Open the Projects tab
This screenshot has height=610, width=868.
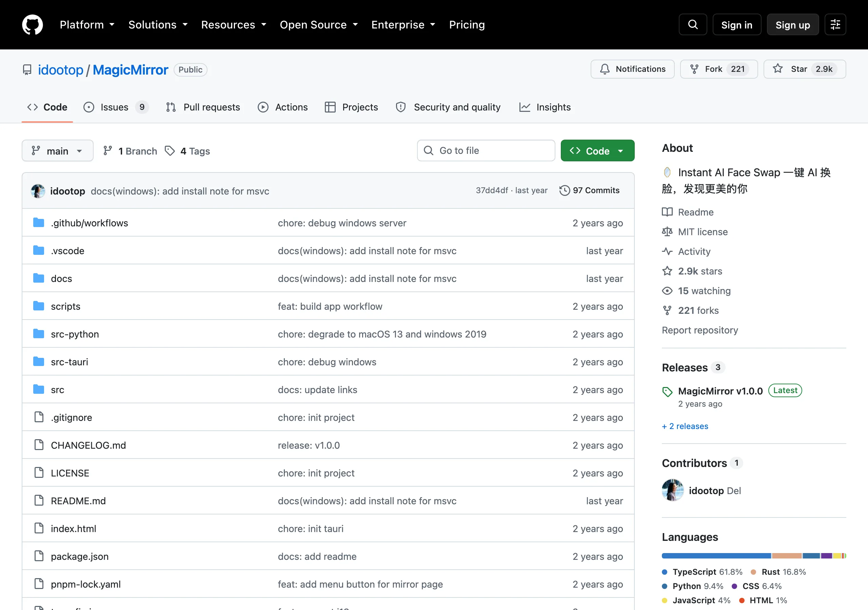[351, 107]
